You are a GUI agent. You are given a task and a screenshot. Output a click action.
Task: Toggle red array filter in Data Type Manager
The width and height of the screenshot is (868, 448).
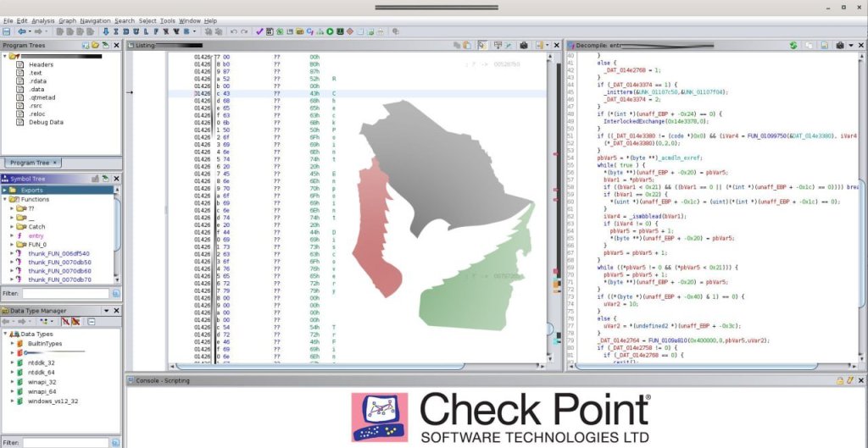point(76,322)
